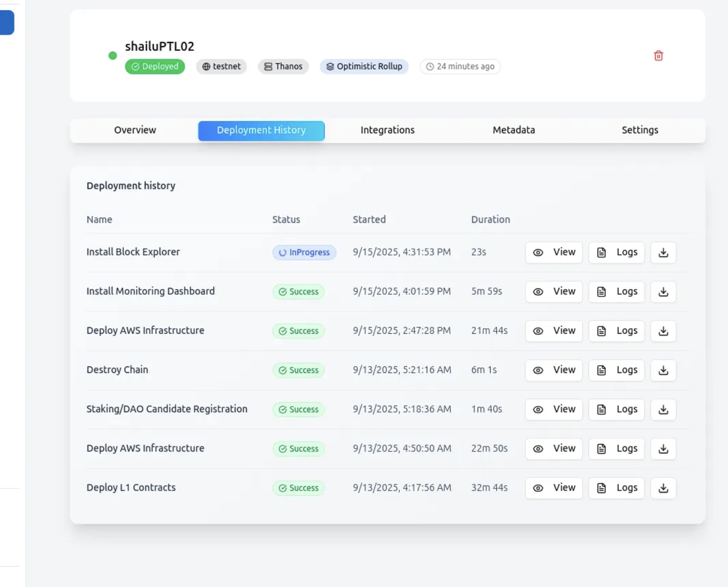View Staking/DAO Candidate Registration details
Image resolution: width=728 pixels, height=587 pixels.
coord(554,409)
